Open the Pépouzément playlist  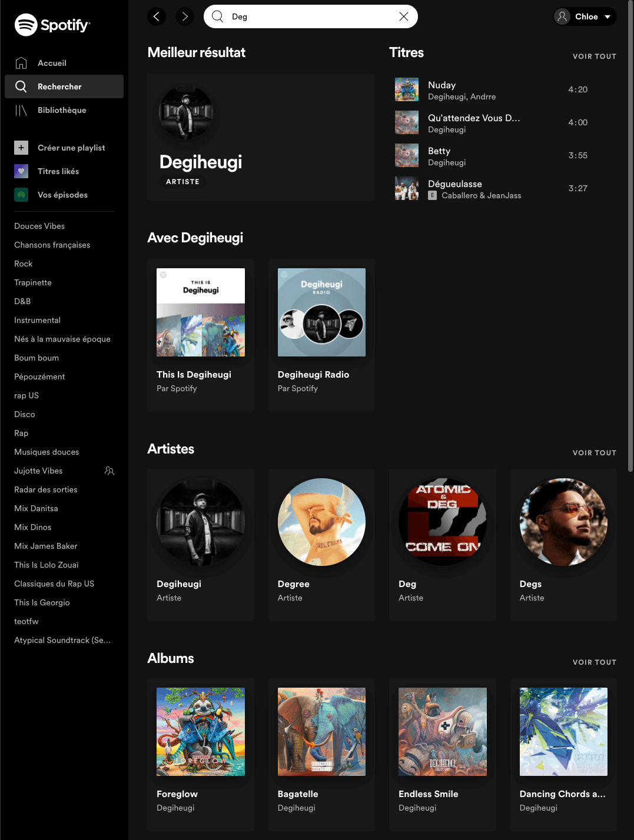pos(39,376)
